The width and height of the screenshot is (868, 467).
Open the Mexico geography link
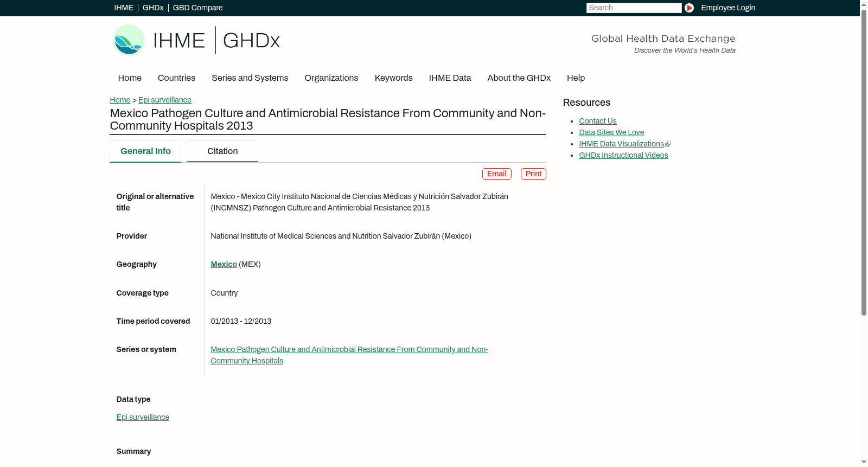[224, 264]
